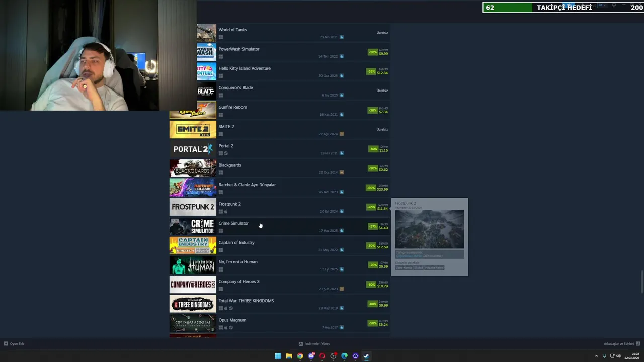
Task: Click the Takipçi Hedefi follower goal bar
Action: coord(563,8)
